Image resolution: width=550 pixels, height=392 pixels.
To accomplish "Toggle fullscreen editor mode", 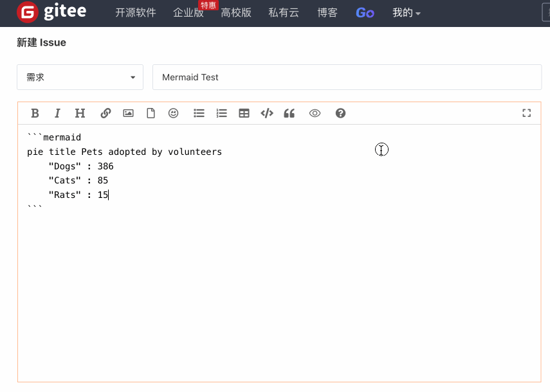I will 526,113.
